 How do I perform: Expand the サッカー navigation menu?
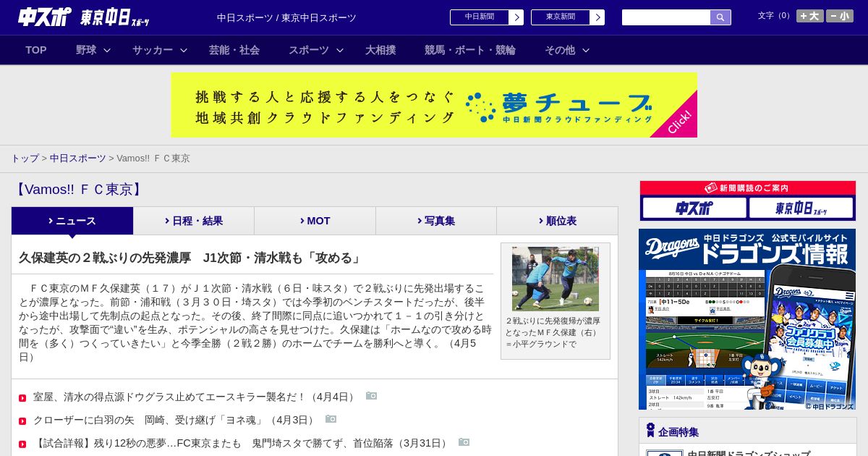click(159, 50)
